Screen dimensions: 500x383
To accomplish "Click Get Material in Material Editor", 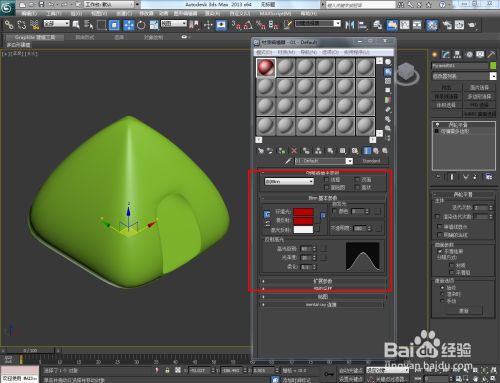I will point(261,151).
